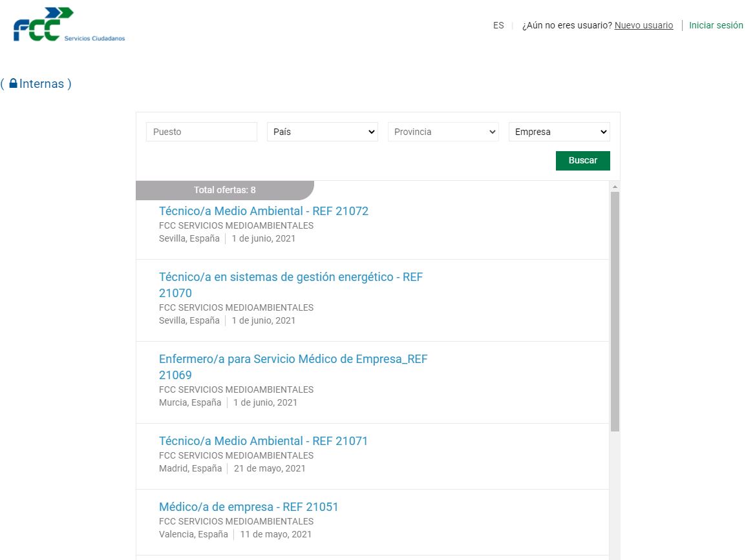This screenshot has width=755, height=560.
Task: Focus the Puesto search field
Action: [202, 132]
